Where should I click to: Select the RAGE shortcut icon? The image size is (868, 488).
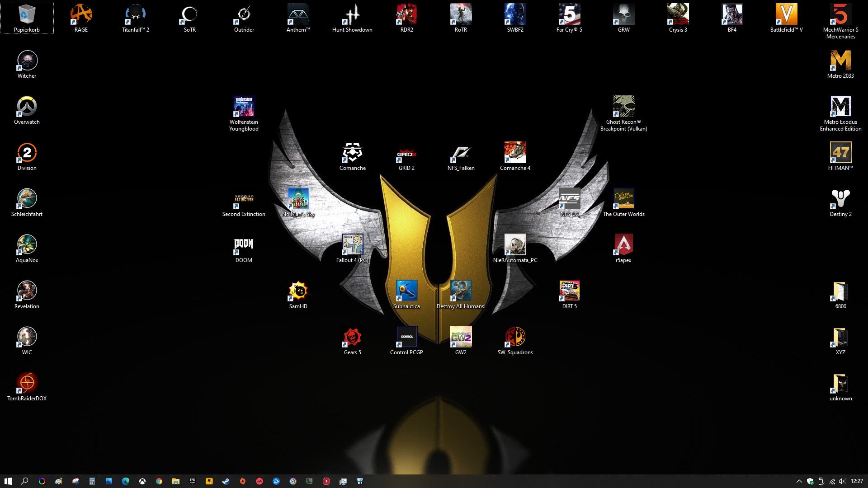coord(81,14)
